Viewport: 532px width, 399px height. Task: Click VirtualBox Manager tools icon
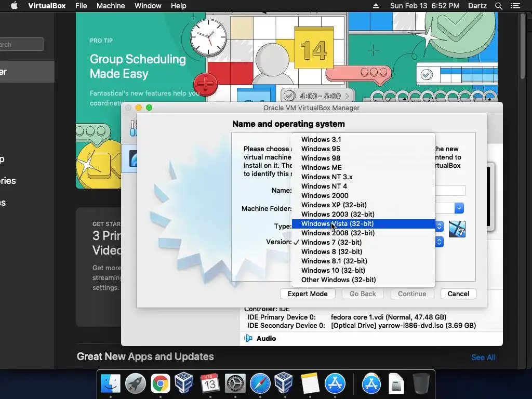tap(134, 128)
